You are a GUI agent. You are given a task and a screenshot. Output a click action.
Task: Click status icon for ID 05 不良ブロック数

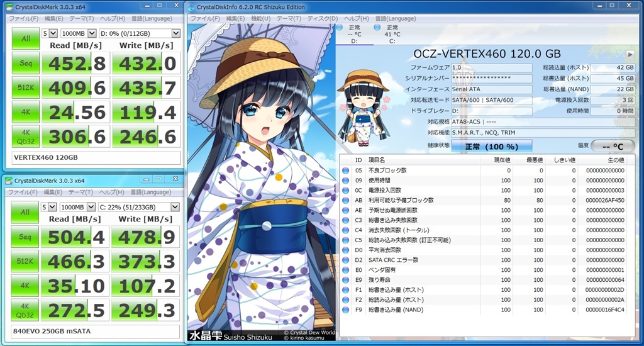(345, 170)
